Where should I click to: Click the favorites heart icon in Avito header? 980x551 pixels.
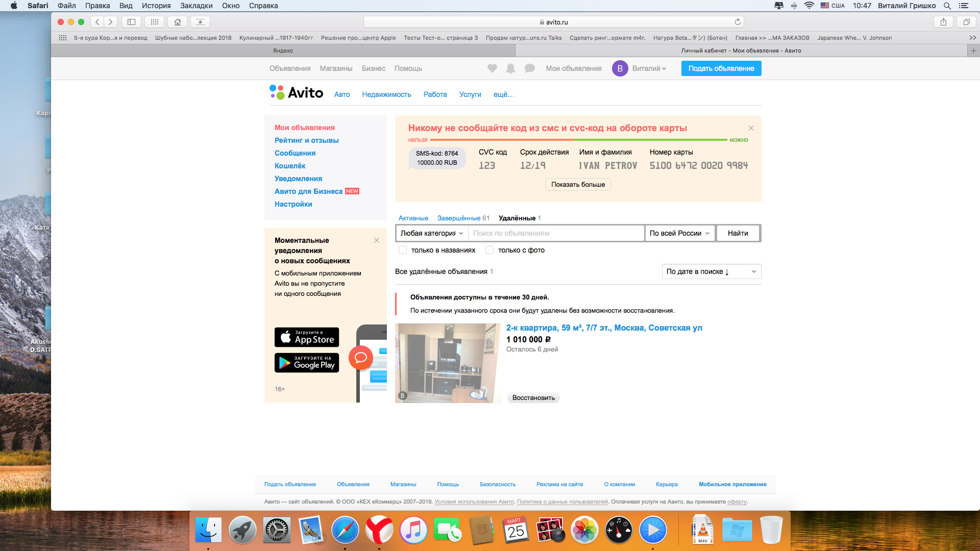[492, 68]
